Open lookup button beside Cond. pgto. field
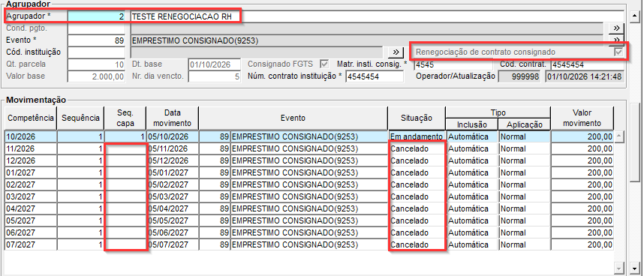Image resolution: width=644 pixels, height=276 pixels. click(616, 28)
